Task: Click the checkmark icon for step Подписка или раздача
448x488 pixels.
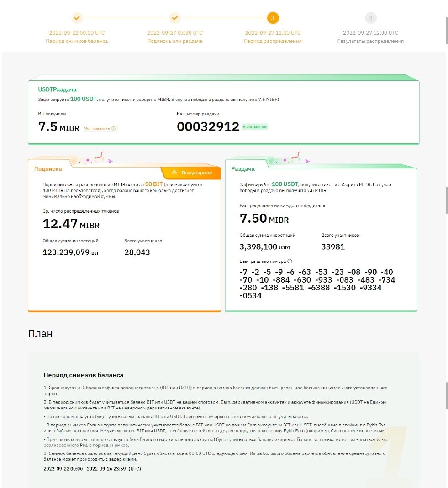Action: pos(175,18)
